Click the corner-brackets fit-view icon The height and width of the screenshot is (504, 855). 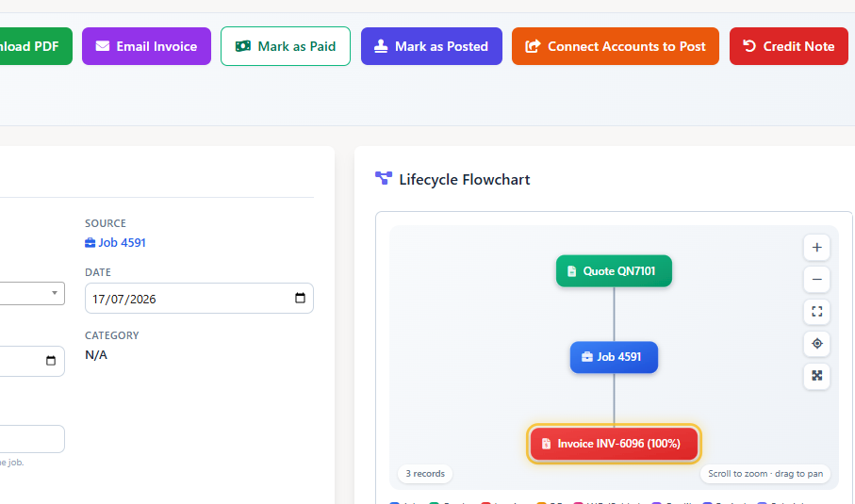click(x=816, y=312)
